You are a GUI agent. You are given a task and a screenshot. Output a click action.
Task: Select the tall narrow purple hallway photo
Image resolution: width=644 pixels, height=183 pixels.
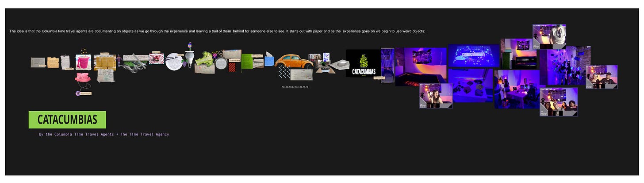click(x=387, y=66)
